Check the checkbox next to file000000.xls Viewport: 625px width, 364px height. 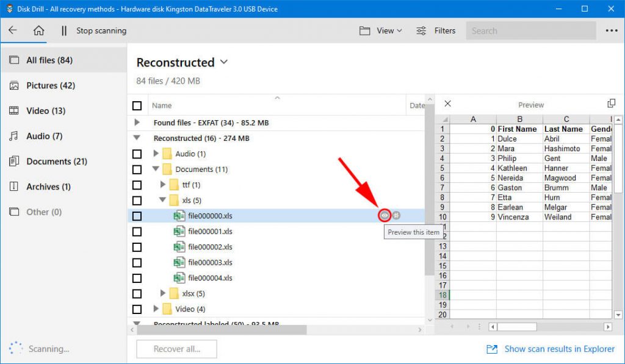click(137, 215)
